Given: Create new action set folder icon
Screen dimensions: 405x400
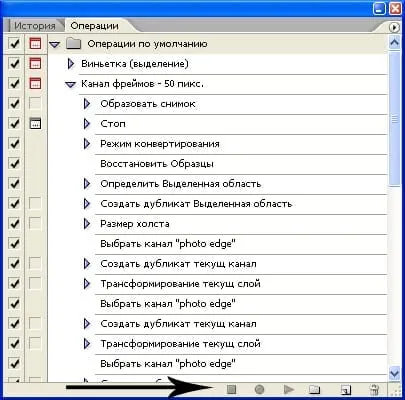Looking at the screenshot, I should tap(314, 389).
